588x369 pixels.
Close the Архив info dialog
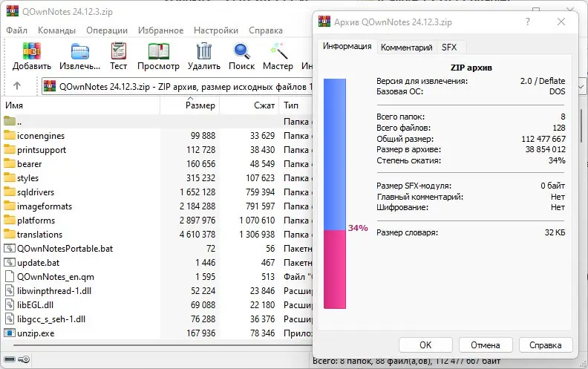tap(561, 22)
